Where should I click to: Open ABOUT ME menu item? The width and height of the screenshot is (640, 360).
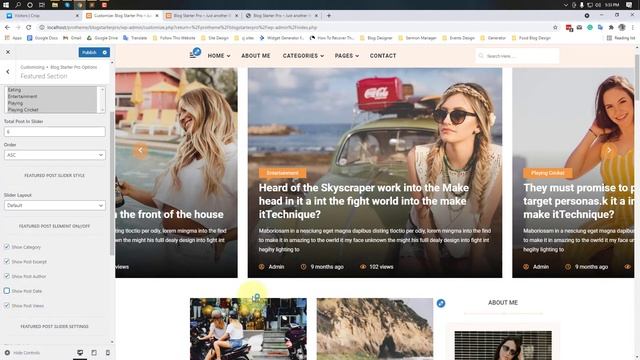[256, 56]
